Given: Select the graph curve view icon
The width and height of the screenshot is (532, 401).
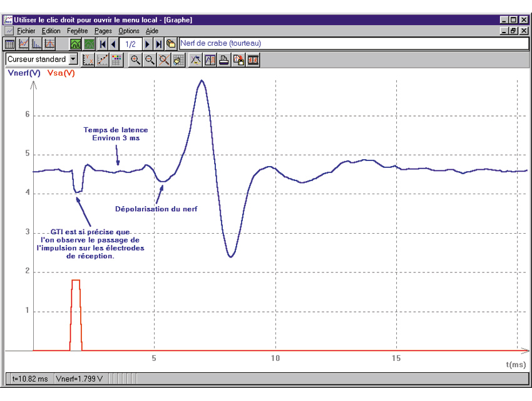Looking at the screenshot, I should 23,44.
